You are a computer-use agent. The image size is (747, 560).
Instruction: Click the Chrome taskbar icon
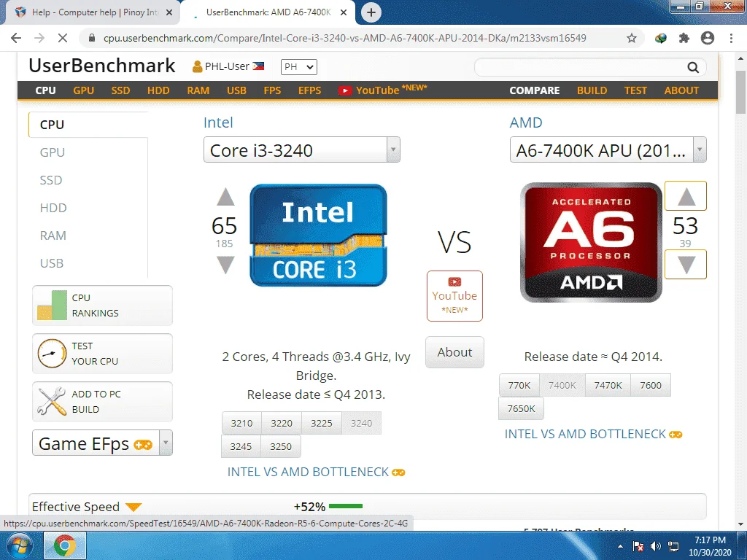(x=65, y=545)
